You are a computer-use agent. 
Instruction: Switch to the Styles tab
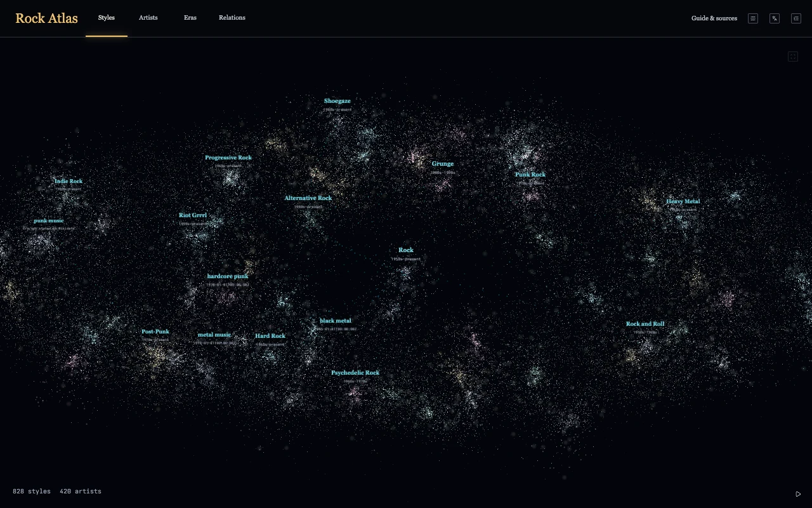pos(107,18)
